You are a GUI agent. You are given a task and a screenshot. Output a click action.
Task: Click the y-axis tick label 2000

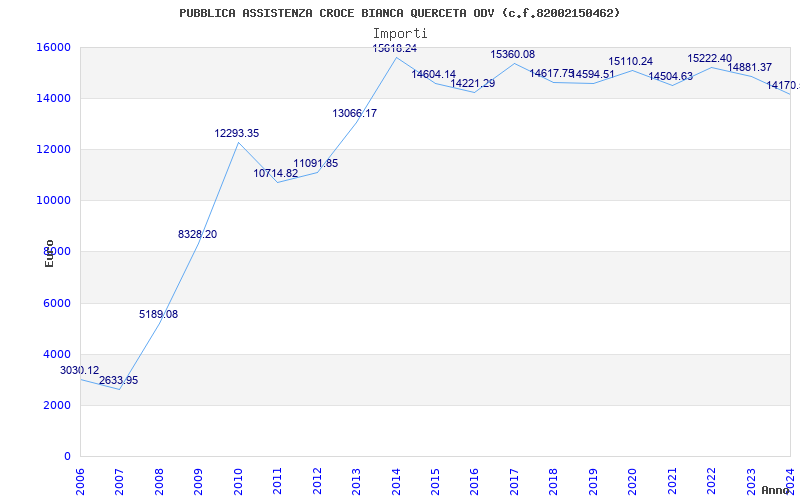(x=56, y=406)
